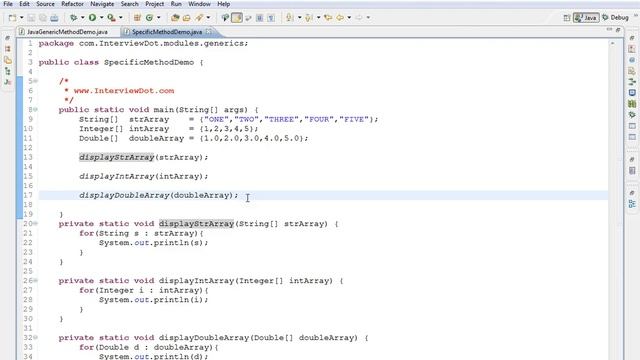Click the Open Type toolbar icon
Viewport: 640px width, 360px height.
point(175,18)
